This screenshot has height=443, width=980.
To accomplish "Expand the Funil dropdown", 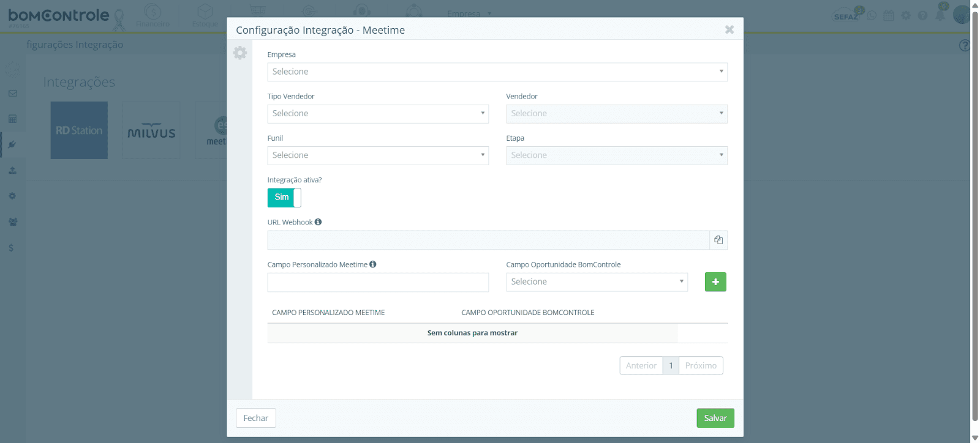I will [378, 155].
